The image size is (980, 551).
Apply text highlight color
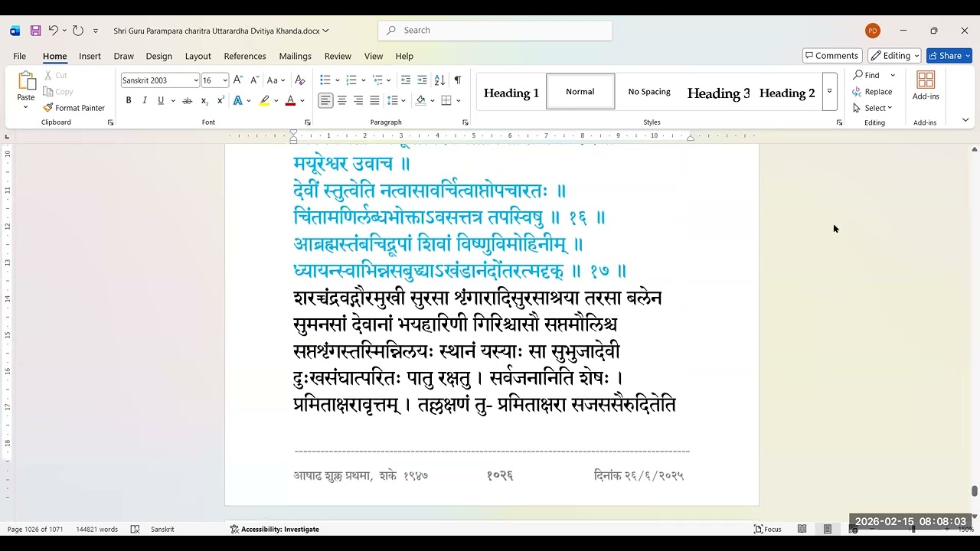pos(264,101)
